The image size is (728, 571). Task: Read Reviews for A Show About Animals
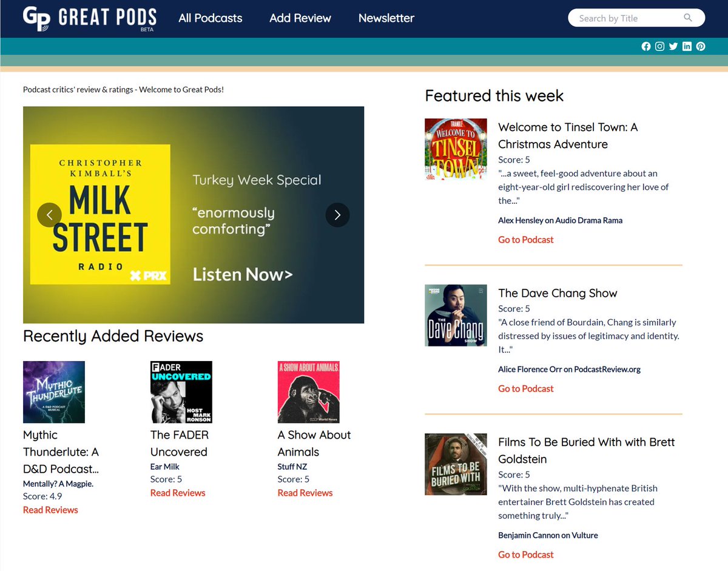305,493
